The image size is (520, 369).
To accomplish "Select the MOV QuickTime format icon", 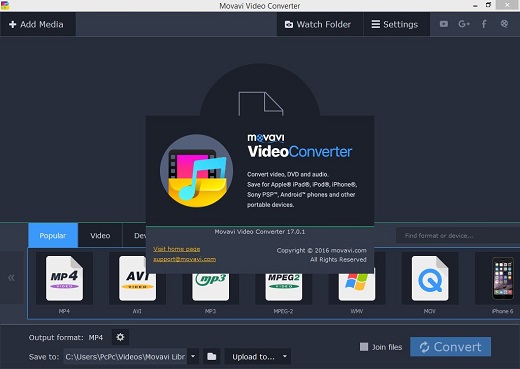I will coord(430,278).
